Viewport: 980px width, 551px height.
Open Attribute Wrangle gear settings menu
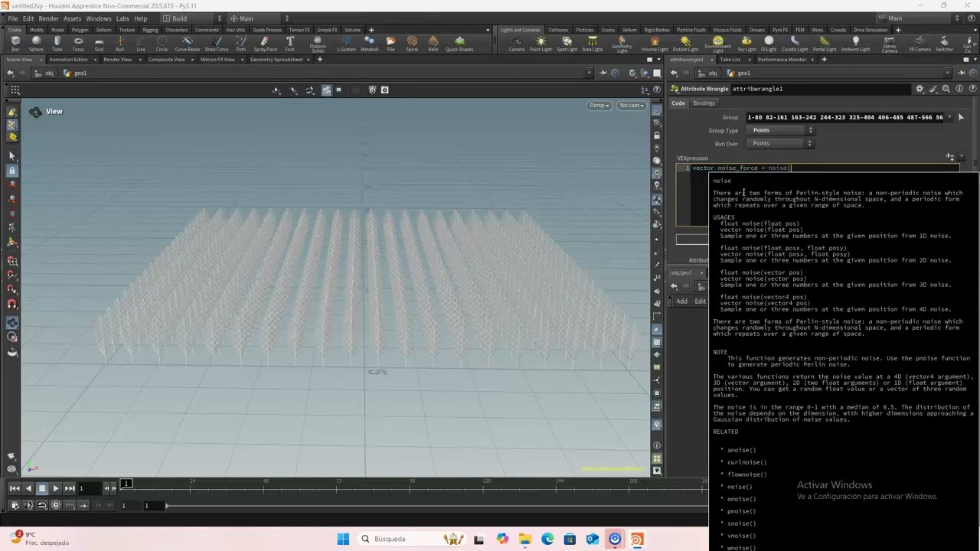pos(920,89)
